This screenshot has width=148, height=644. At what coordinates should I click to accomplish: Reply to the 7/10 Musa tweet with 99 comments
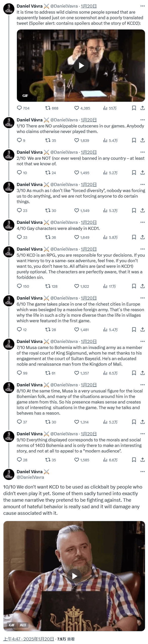(x=22, y=373)
